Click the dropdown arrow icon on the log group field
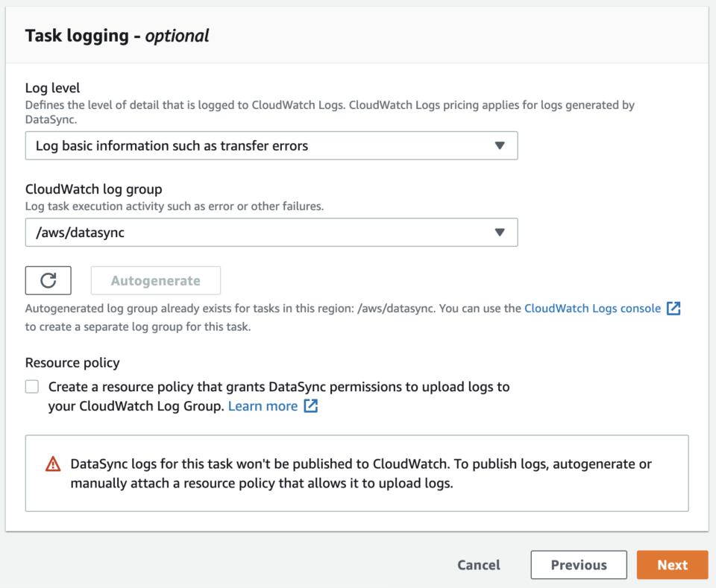Viewport: 716px width, 588px height. (x=500, y=233)
